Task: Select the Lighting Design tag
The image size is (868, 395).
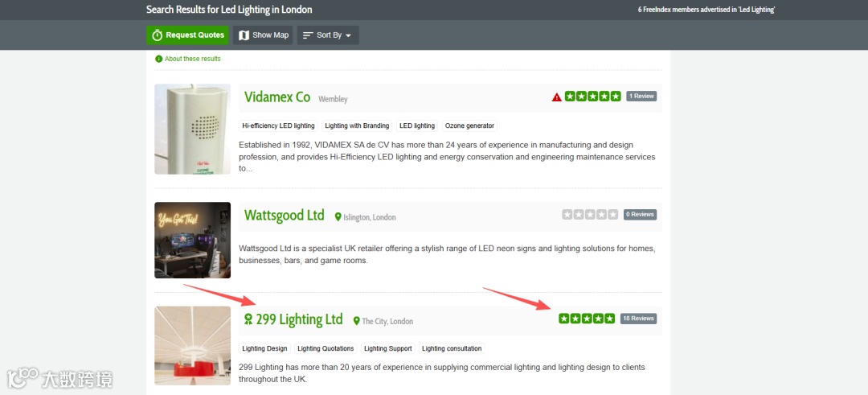Action: (264, 348)
